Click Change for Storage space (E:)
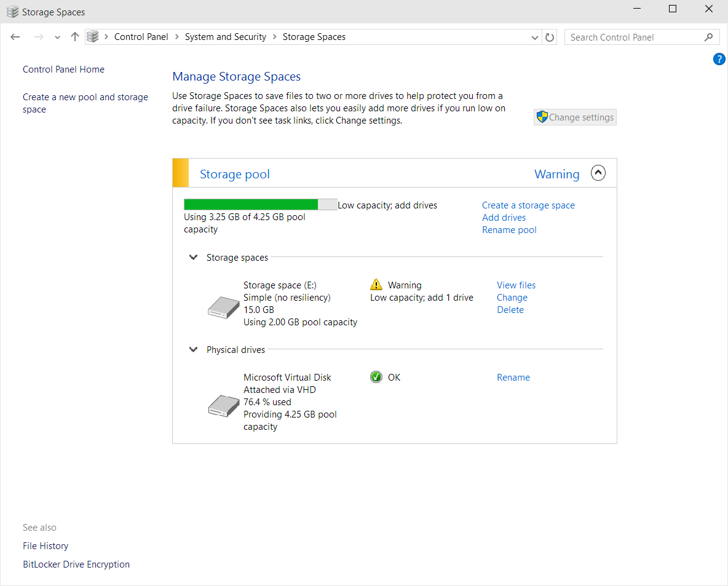The width and height of the screenshot is (728, 586). tap(512, 297)
